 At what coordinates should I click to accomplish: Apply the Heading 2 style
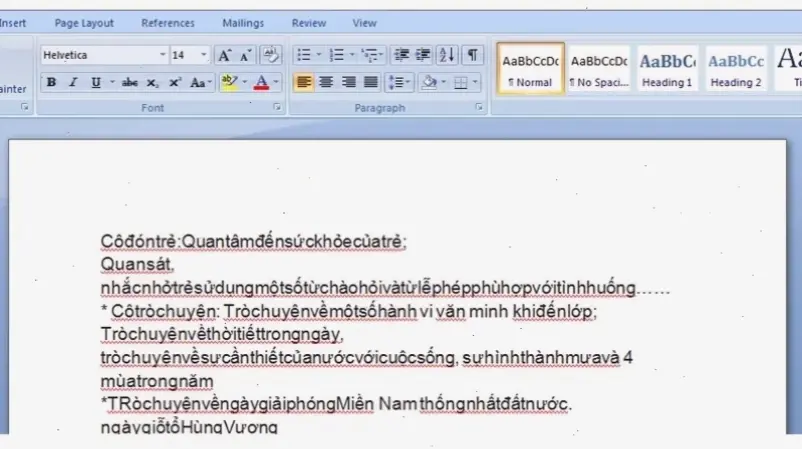(736, 69)
